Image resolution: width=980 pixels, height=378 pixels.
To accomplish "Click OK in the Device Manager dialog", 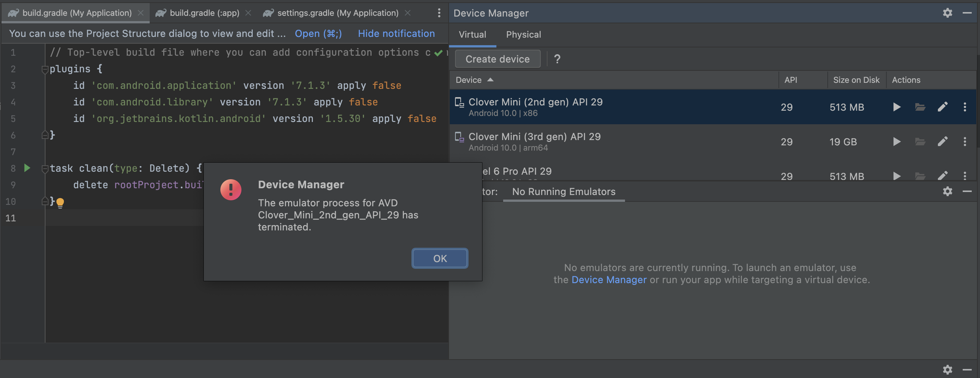I will pyautogui.click(x=440, y=258).
